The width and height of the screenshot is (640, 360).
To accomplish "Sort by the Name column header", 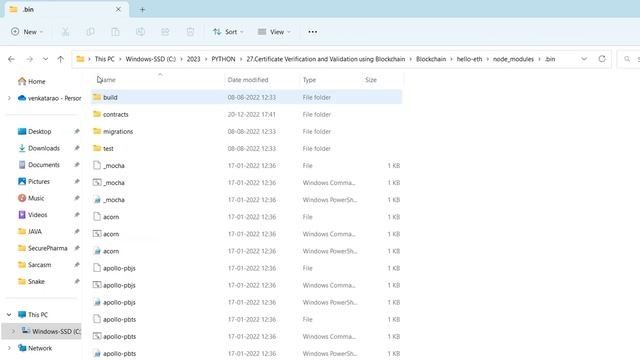I will 157,80.
